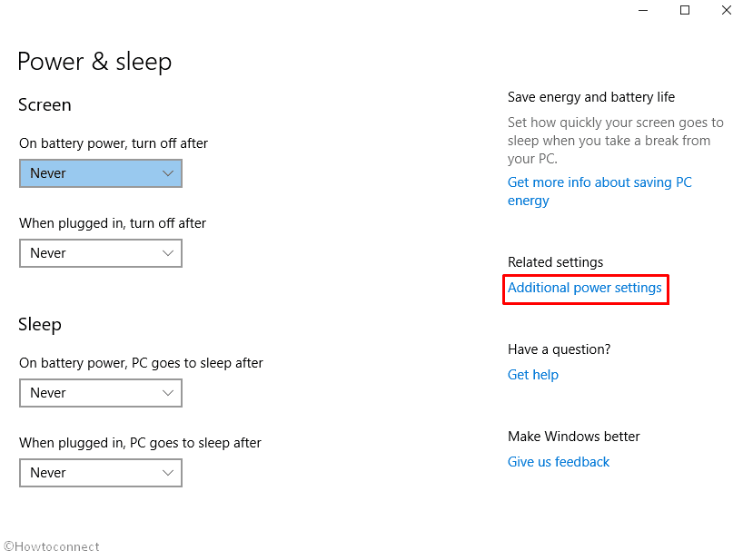
Task: Close the Power & sleep window
Action: point(727,10)
